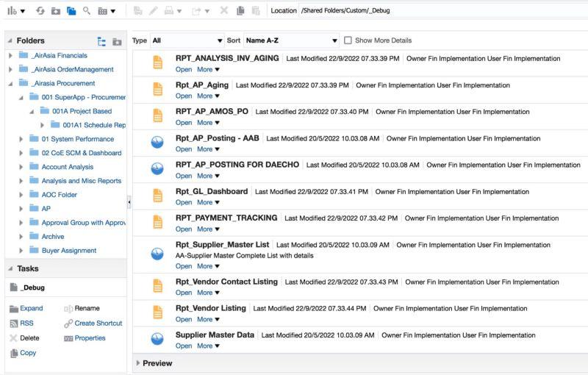This screenshot has width=588, height=375.
Task: Click the Rpt_Vendor Listing report icon
Action: pyautogui.click(x=157, y=312)
